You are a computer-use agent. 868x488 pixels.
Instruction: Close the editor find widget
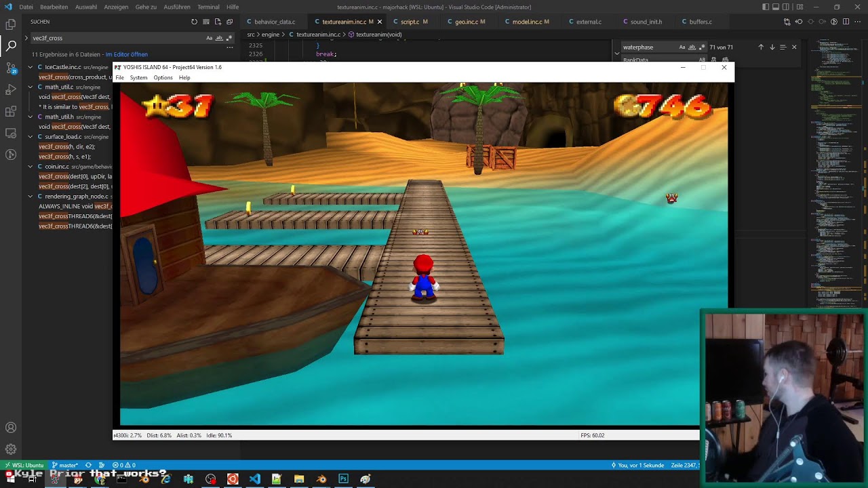click(x=794, y=47)
